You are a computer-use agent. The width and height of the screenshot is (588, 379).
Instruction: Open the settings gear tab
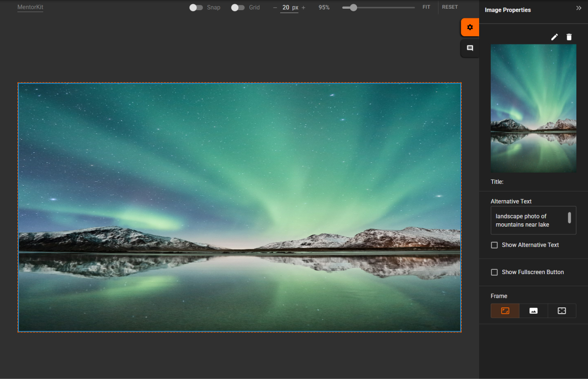pos(470,28)
